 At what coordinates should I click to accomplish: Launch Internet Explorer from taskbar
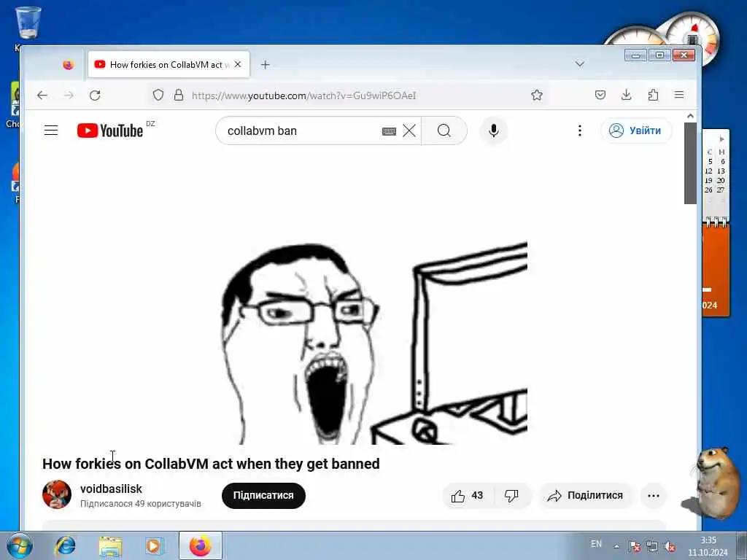(x=65, y=545)
